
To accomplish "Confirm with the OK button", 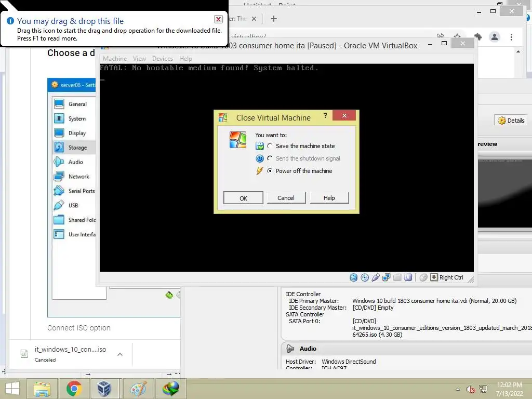I will [243, 198].
